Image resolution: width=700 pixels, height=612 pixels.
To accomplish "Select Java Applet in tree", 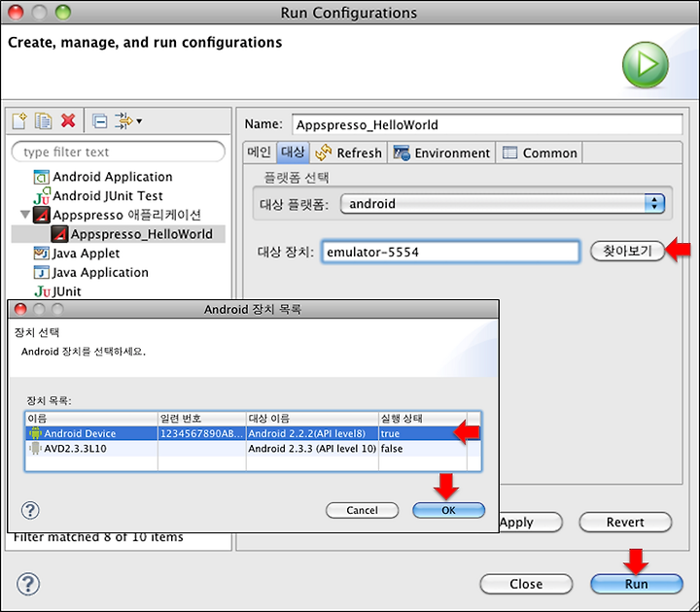I will pyautogui.click(x=86, y=254).
